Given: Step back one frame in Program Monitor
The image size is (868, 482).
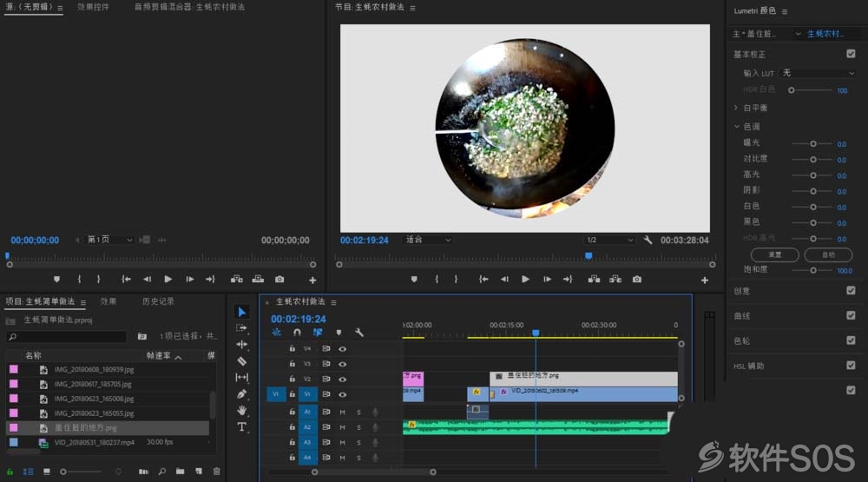Looking at the screenshot, I should 504,280.
